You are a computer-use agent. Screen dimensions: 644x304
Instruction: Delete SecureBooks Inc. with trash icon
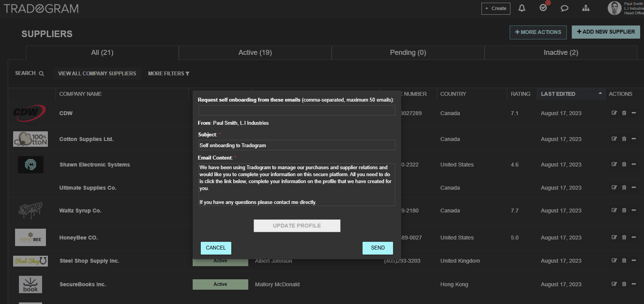click(x=624, y=284)
